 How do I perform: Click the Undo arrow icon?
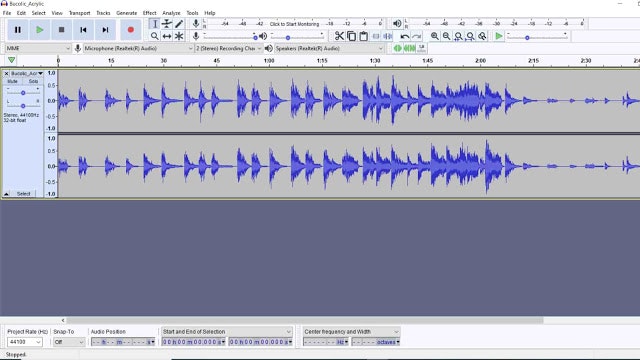(404, 36)
